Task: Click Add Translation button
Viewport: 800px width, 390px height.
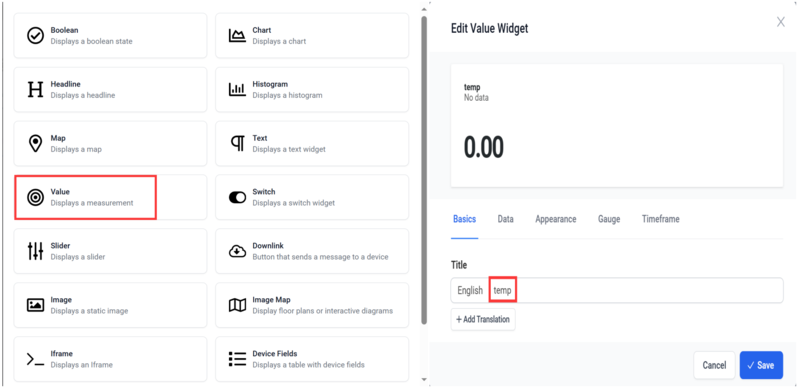Action: [483, 320]
